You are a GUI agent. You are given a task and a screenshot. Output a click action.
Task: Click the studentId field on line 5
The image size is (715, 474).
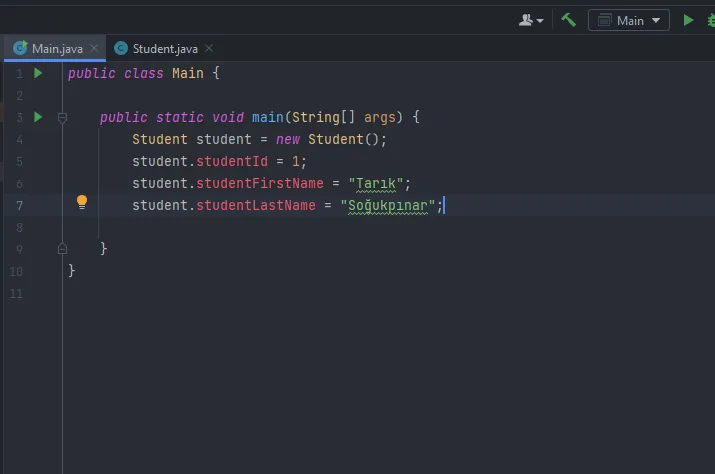(232, 161)
